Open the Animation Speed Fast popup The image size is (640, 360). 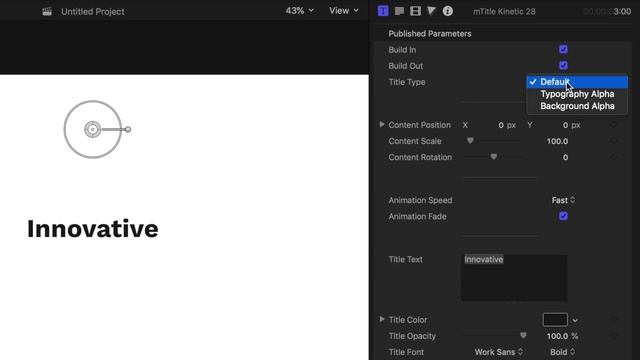click(563, 200)
